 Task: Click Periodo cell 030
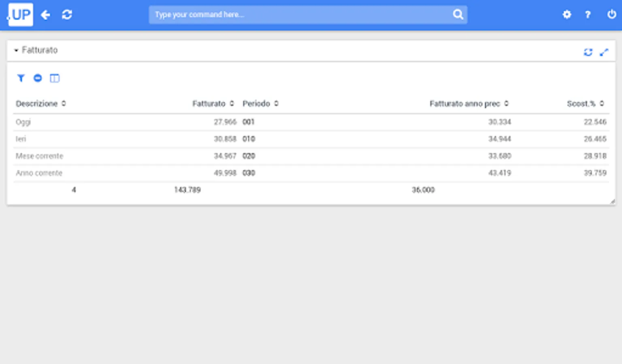pyautogui.click(x=249, y=173)
